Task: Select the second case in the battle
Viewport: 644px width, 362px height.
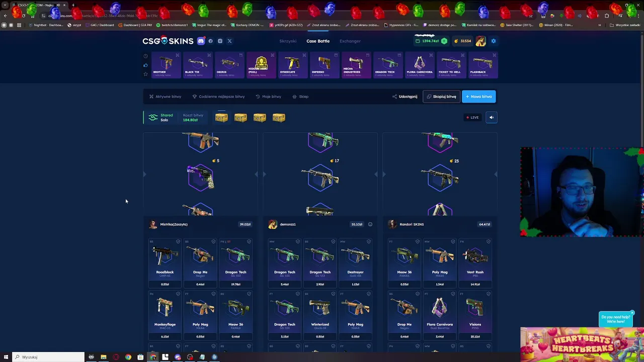Action: point(240,118)
